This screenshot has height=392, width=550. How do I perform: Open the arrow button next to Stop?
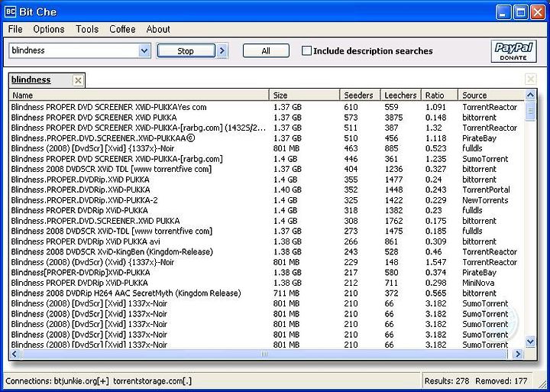(x=222, y=51)
